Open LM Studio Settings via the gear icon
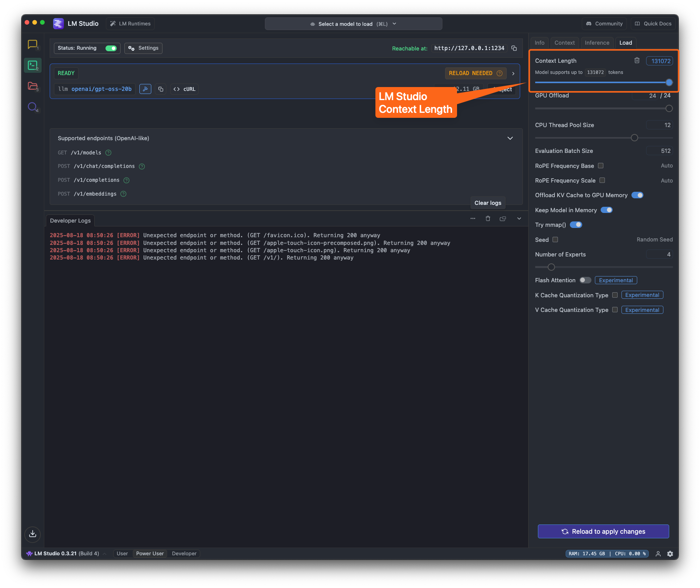Screen dimensions: 700x588 coord(670,553)
